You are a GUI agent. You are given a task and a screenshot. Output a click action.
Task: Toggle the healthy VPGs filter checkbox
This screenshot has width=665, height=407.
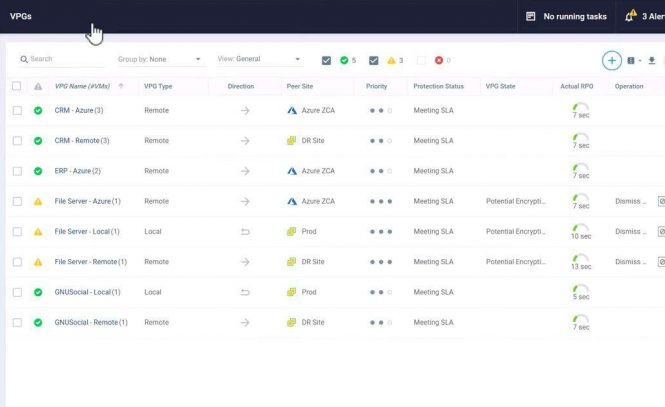[327, 60]
